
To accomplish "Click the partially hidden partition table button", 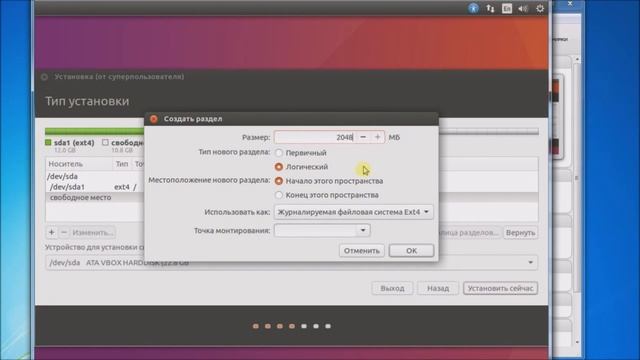I will (x=469, y=233).
